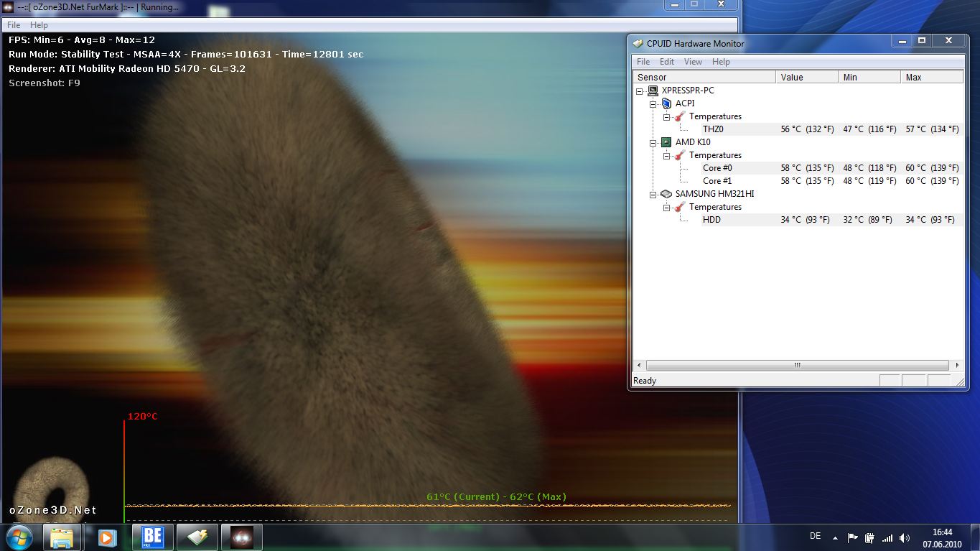This screenshot has width=980, height=551.
Task: Click the thermometer icon under ACPI
Action: click(680, 116)
